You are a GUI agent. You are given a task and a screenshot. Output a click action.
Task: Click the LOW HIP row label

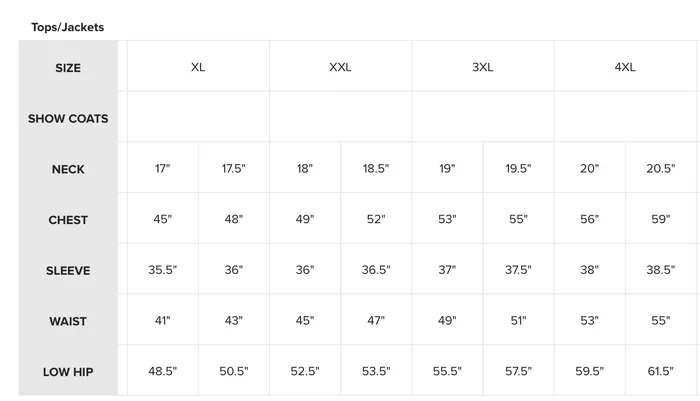[x=68, y=372]
